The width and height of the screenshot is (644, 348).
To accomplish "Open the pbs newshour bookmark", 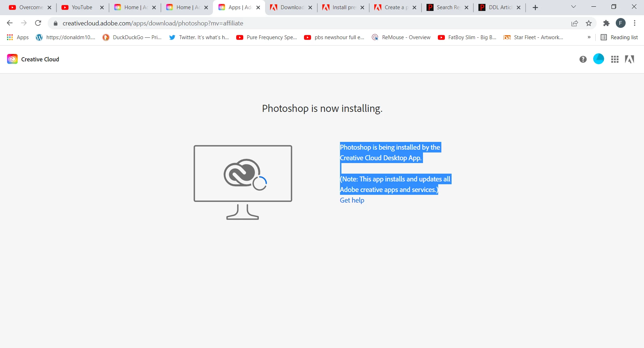I will tap(334, 37).
